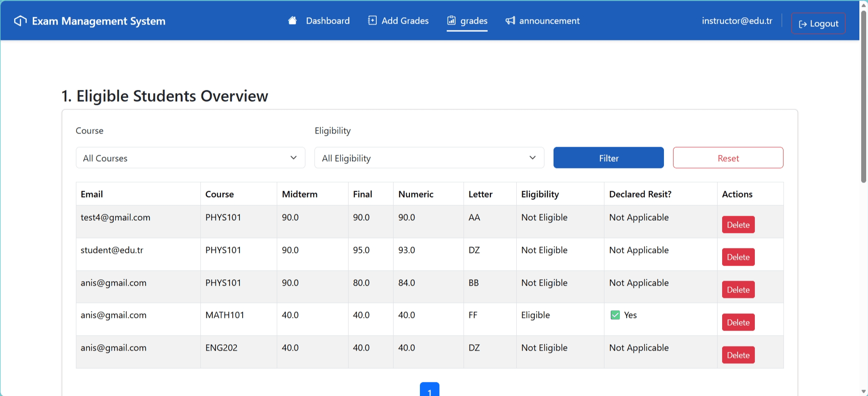Go to the Dashboard nav item
Screen dimensions: 868x396
point(319,21)
